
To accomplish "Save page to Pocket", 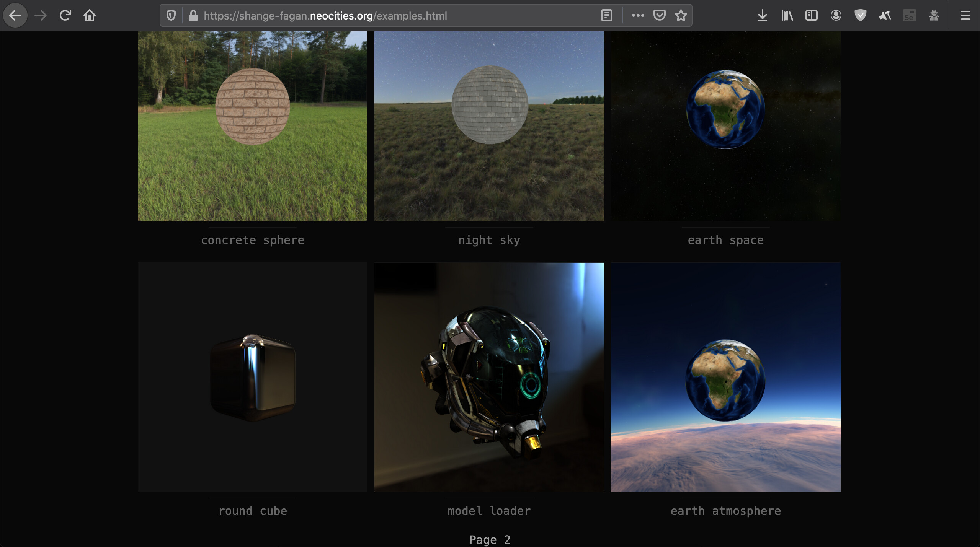I will tap(659, 16).
